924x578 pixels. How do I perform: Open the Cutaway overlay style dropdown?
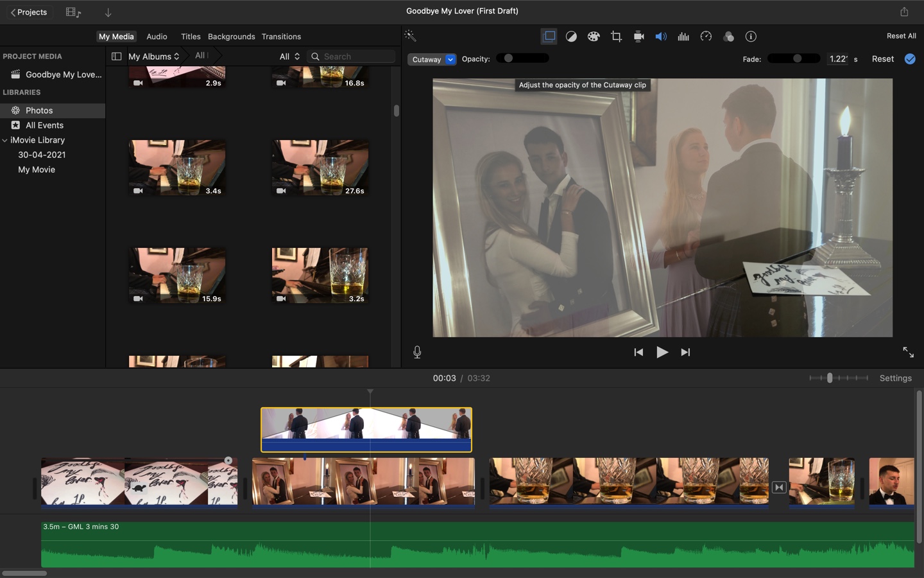coord(432,60)
